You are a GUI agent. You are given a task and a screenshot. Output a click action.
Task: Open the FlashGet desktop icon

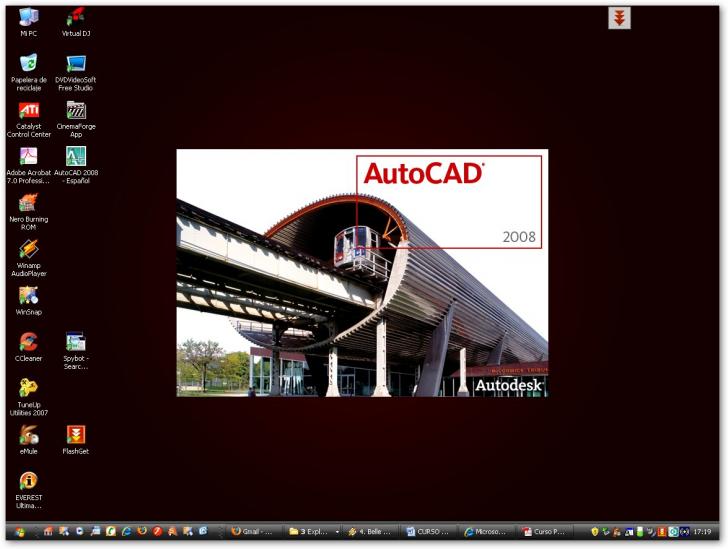tap(76, 440)
